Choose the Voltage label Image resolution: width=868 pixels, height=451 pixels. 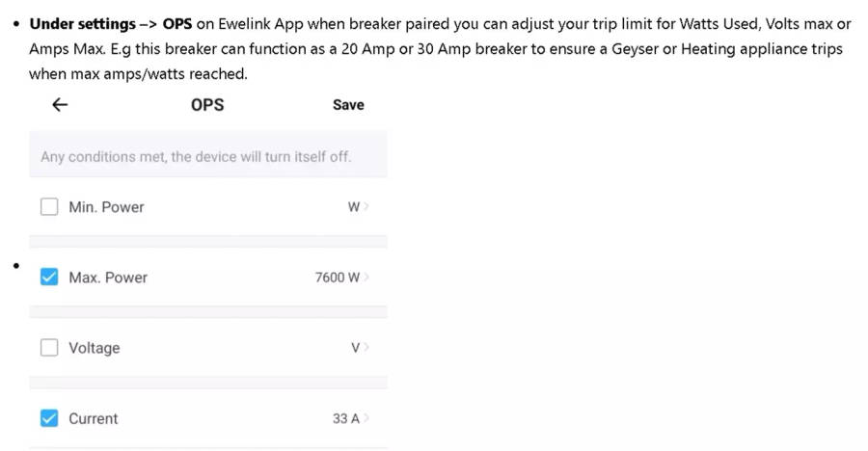coord(95,348)
